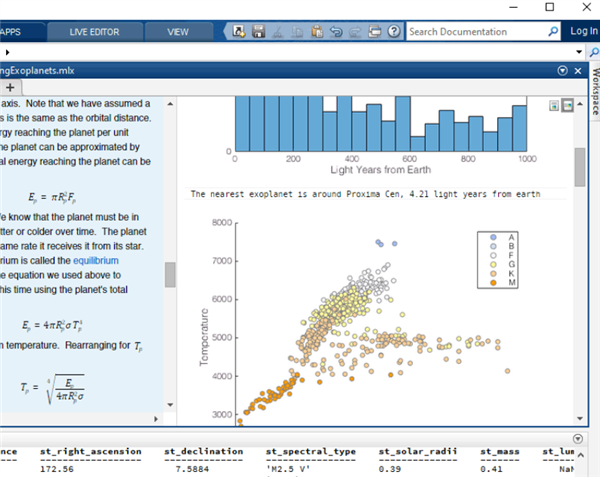Click the 172.56 right ascension value

[x=57, y=469]
